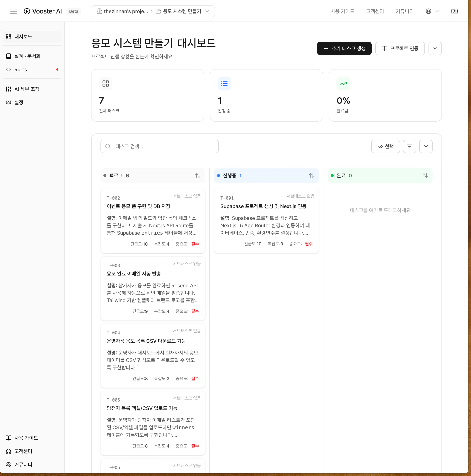471x476 pixels.
Task: Click the search magnifier icon
Action: (x=108, y=146)
